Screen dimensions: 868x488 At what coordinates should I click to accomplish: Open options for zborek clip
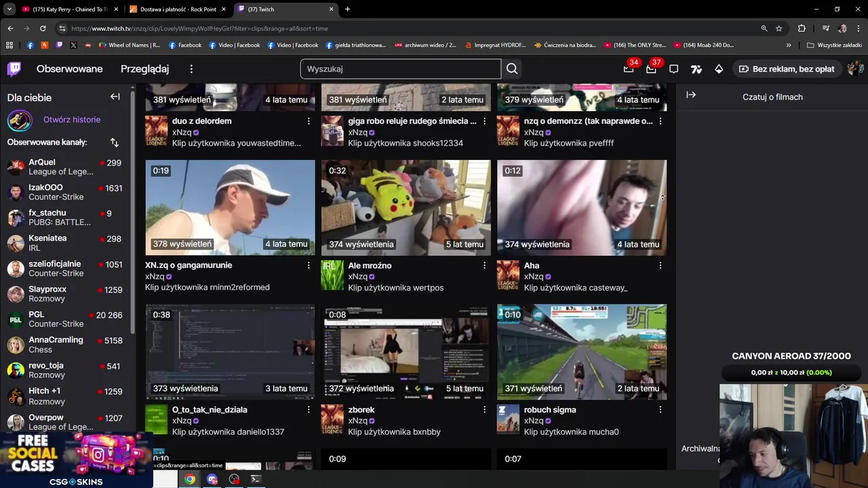click(484, 410)
